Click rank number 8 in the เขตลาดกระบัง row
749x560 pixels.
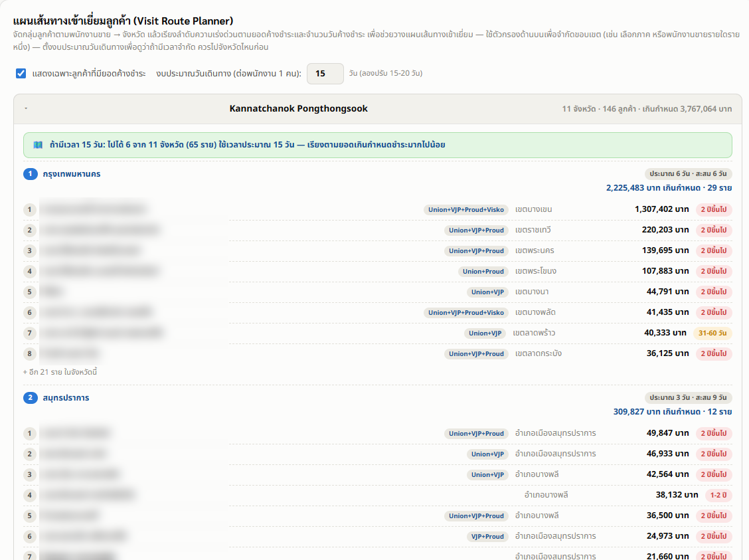pos(30,353)
